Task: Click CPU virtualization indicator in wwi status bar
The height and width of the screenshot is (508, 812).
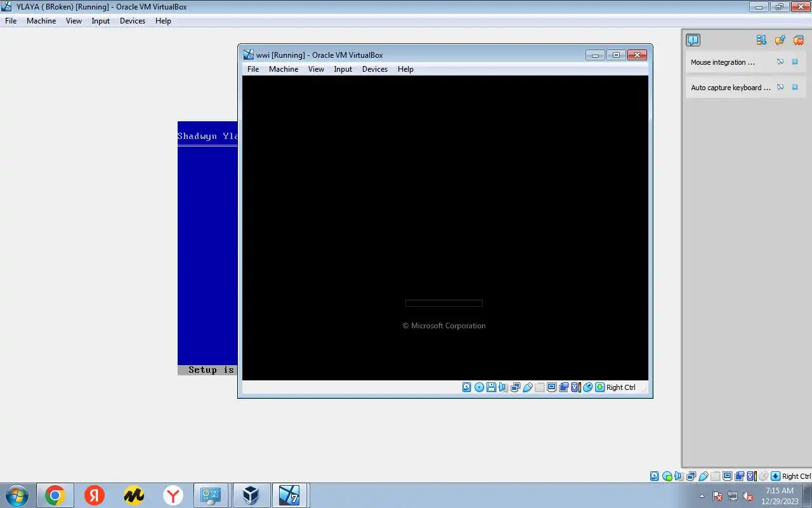Action: (575, 387)
